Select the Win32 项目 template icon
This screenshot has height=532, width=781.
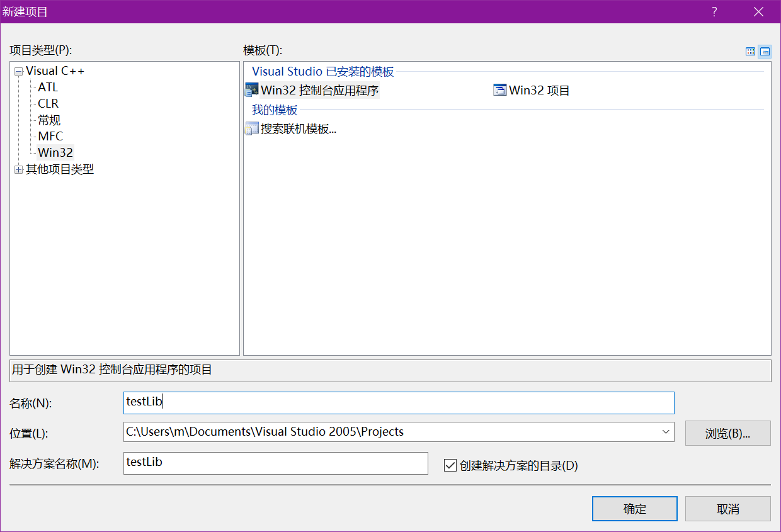tap(500, 90)
